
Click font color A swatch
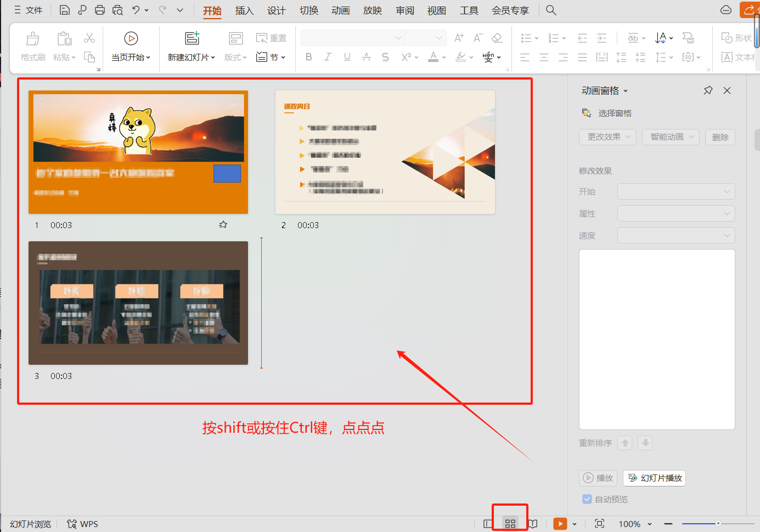433,57
